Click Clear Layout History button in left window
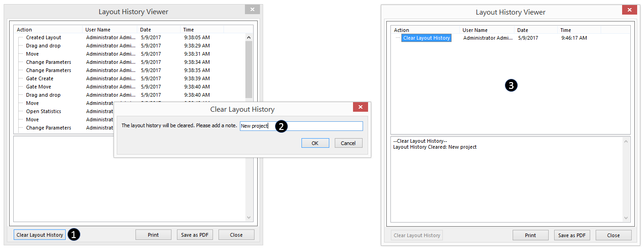The image size is (644, 249). 40,235
